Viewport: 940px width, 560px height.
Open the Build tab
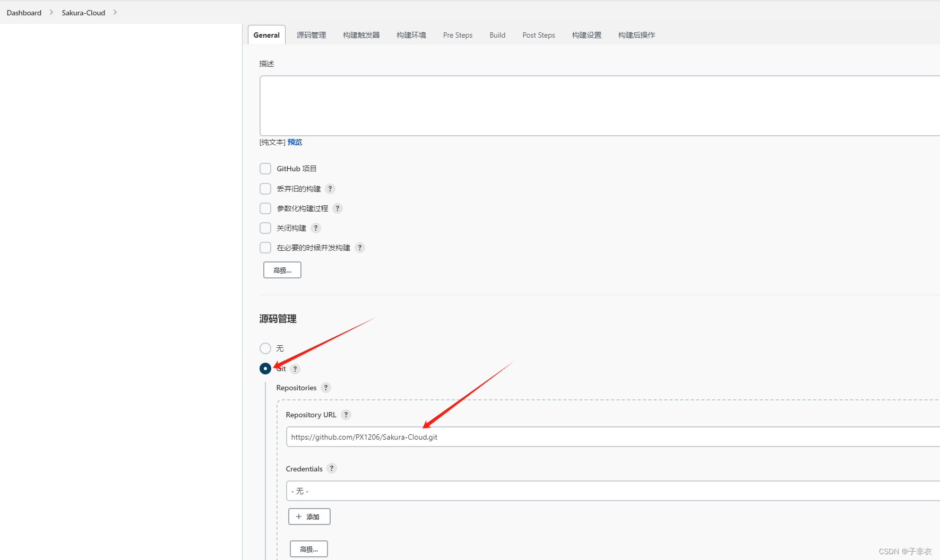pyautogui.click(x=497, y=35)
